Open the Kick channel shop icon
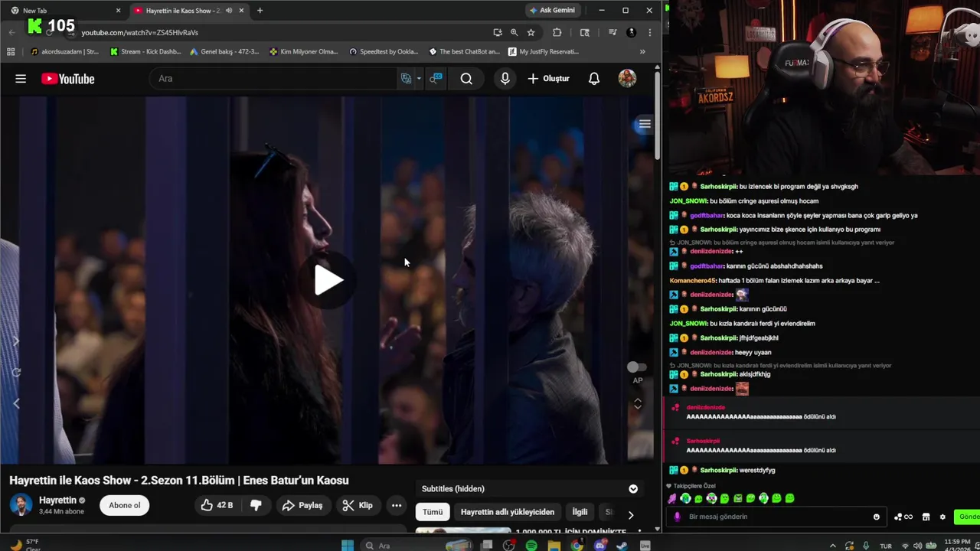980x551 pixels. pyautogui.click(x=926, y=517)
